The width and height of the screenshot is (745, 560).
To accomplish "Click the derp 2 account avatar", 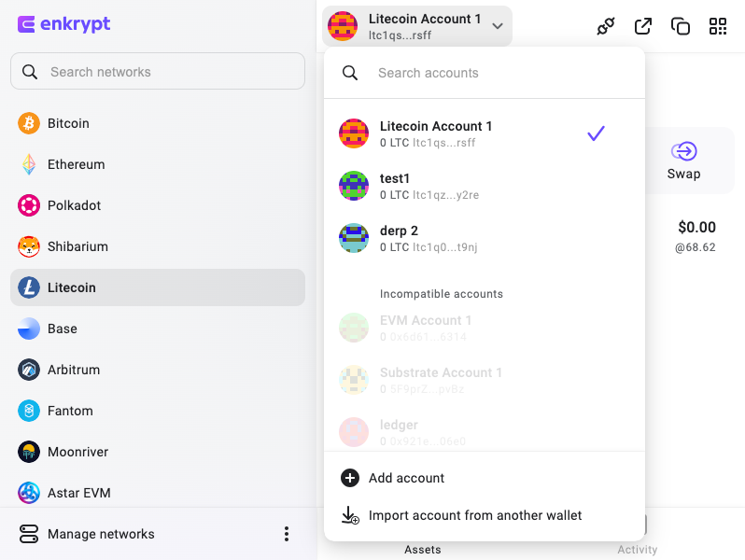I will click(x=354, y=238).
